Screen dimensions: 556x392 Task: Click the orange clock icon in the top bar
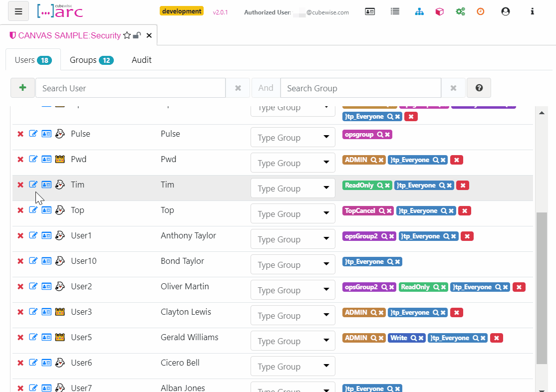click(480, 11)
